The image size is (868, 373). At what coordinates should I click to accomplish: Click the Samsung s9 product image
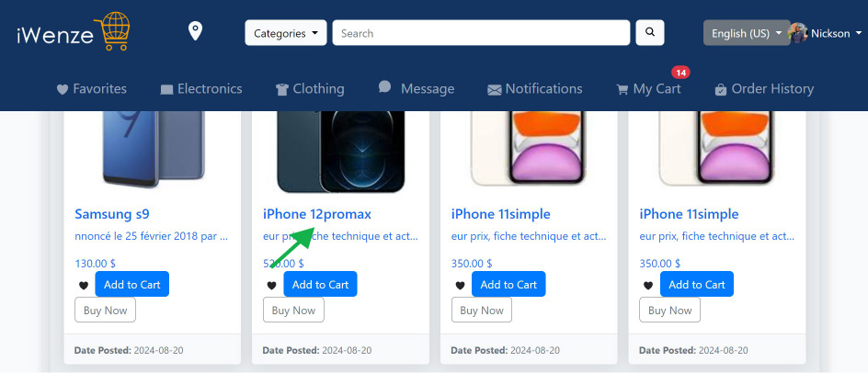pyautogui.click(x=154, y=148)
